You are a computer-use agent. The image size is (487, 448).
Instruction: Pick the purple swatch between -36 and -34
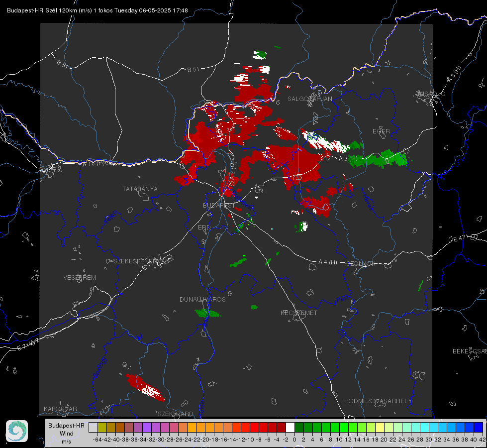pos(138,427)
